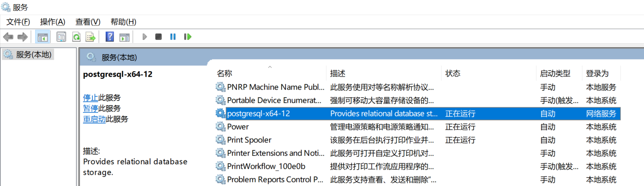644x186 pixels.
Task: Click 自动 startup type of Print Spooler
Action: click(548, 140)
